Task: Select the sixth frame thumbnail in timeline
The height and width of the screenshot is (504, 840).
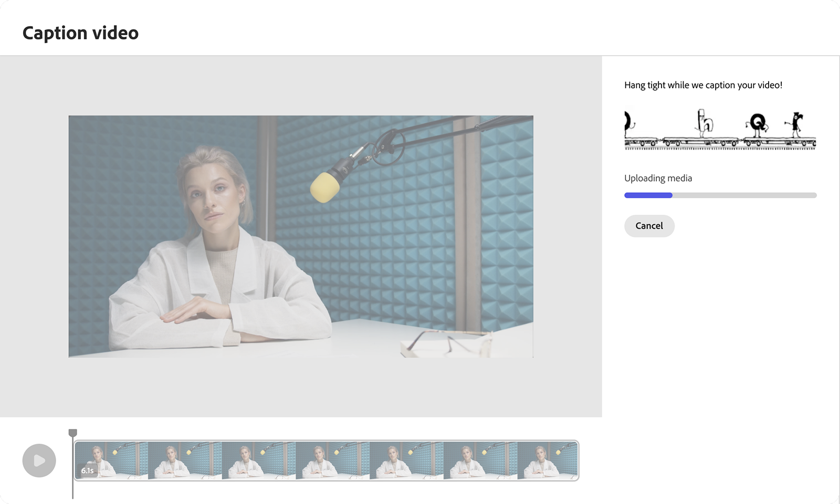Action: click(480, 460)
